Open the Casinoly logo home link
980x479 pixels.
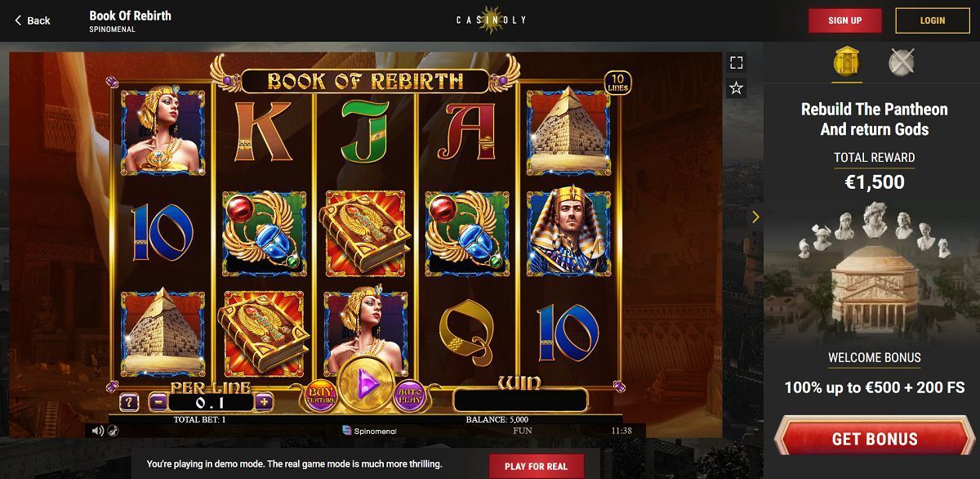point(491,20)
